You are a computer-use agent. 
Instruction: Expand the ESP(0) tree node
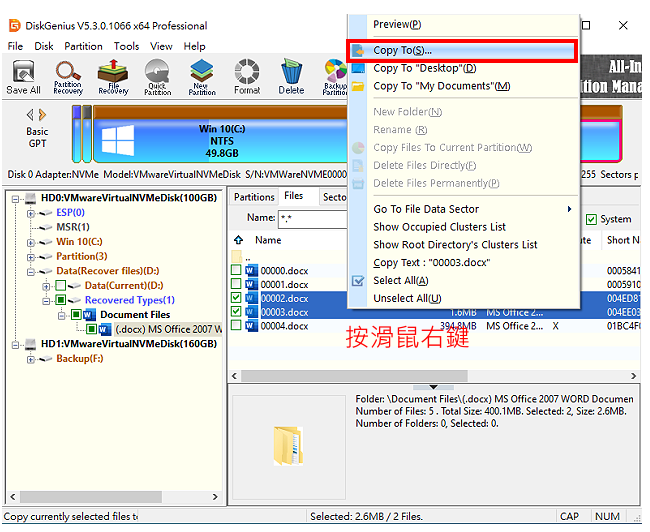click(x=30, y=214)
